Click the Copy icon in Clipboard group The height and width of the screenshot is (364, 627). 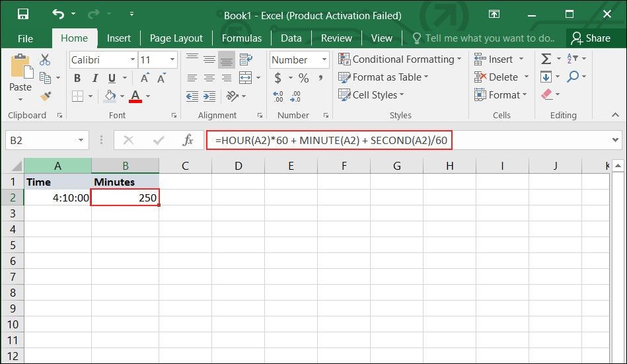(x=45, y=77)
